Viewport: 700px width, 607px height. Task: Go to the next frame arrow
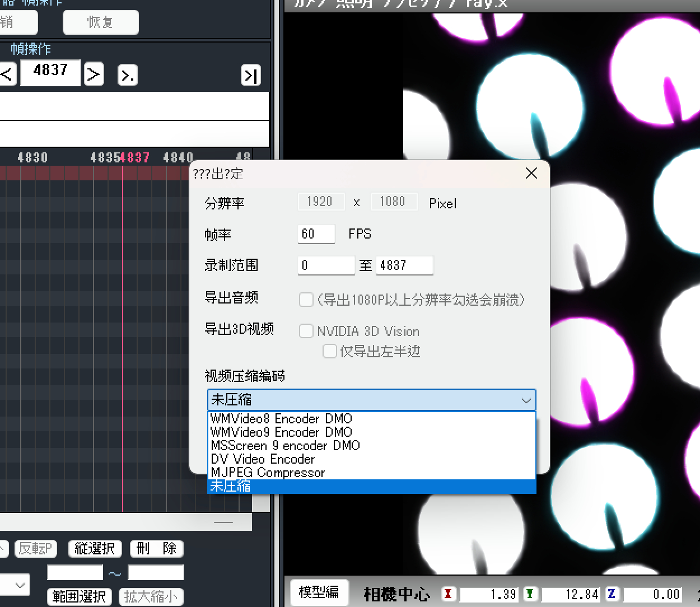click(94, 74)
